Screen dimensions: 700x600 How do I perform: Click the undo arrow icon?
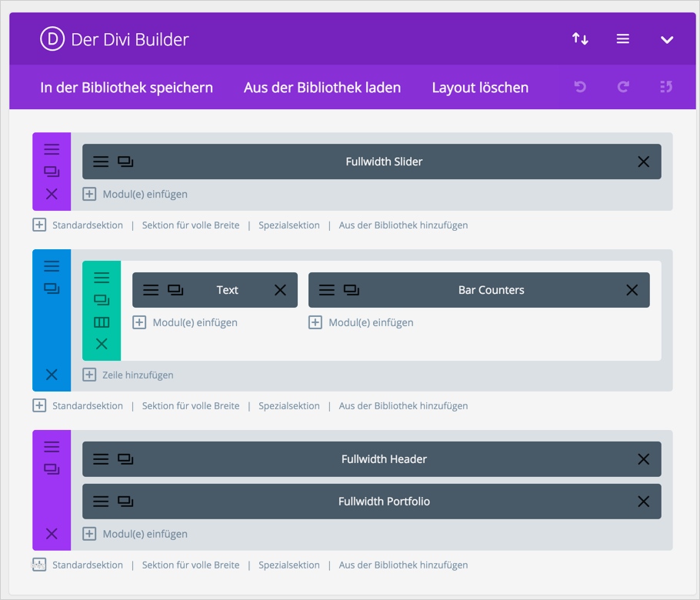pyautogui.click(x=580, y=87)
